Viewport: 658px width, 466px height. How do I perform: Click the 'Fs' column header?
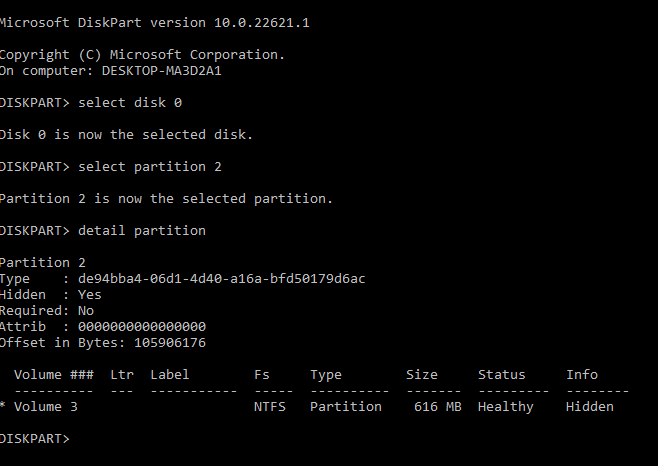pos(262,375)
